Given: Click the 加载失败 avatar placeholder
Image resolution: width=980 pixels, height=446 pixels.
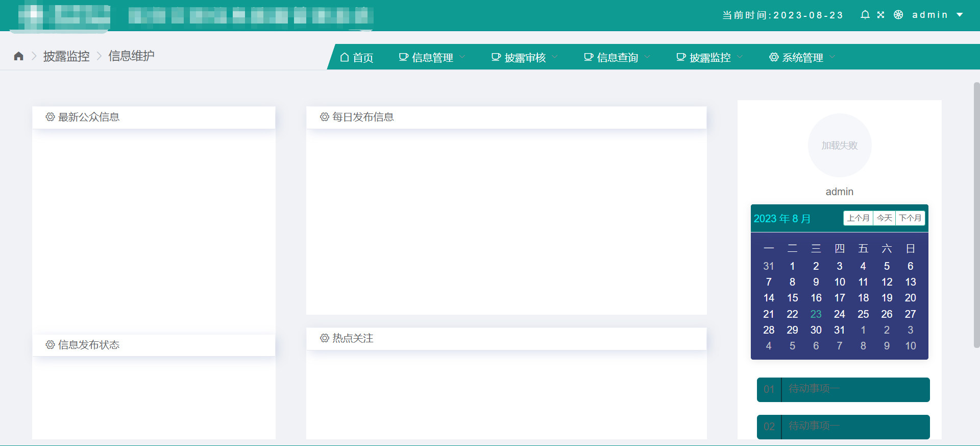Looking at the screenshot, I should (x=840, y=146).
